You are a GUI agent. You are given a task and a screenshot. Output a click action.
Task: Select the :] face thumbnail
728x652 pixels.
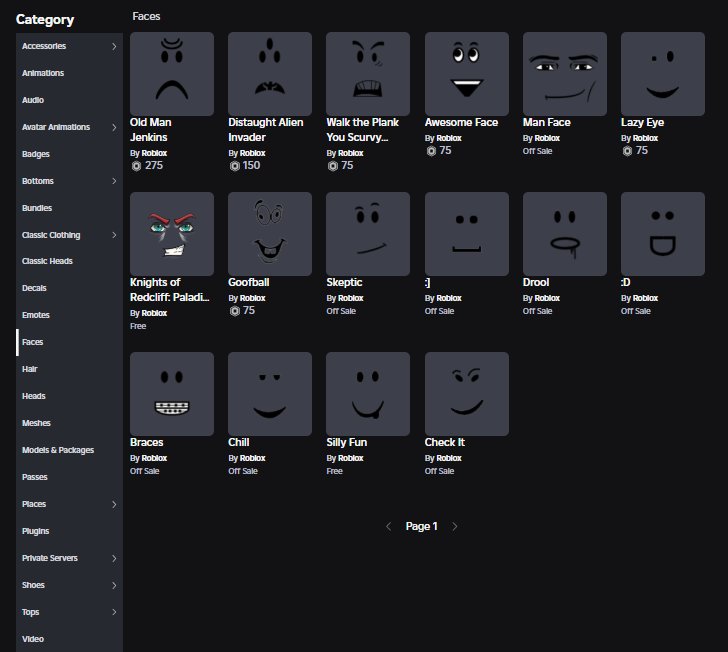[467, 234]
